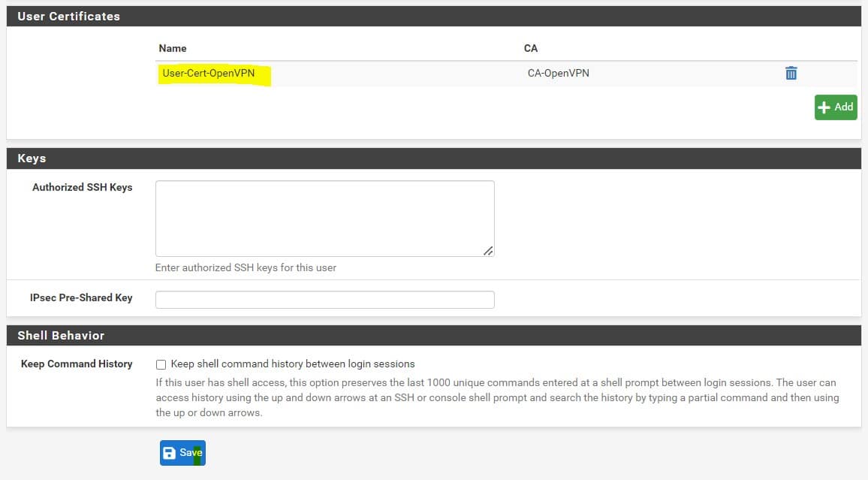
Task: Click the CA-OpenVPN cell
Action: click(x=558, y=73)
